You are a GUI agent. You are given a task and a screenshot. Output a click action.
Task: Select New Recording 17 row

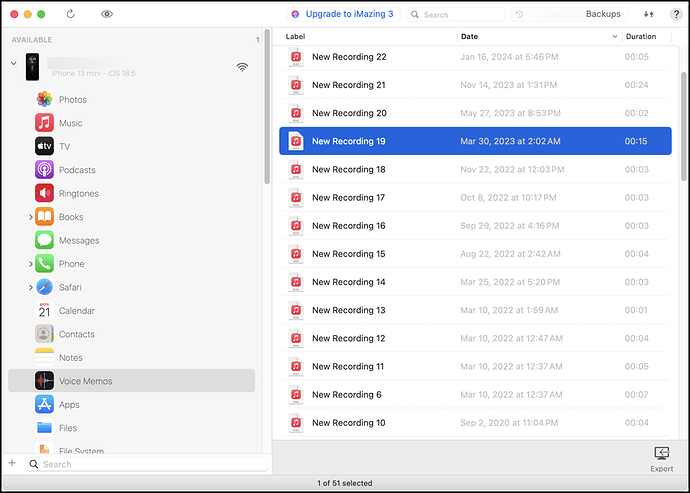click(x=475, y=198)
